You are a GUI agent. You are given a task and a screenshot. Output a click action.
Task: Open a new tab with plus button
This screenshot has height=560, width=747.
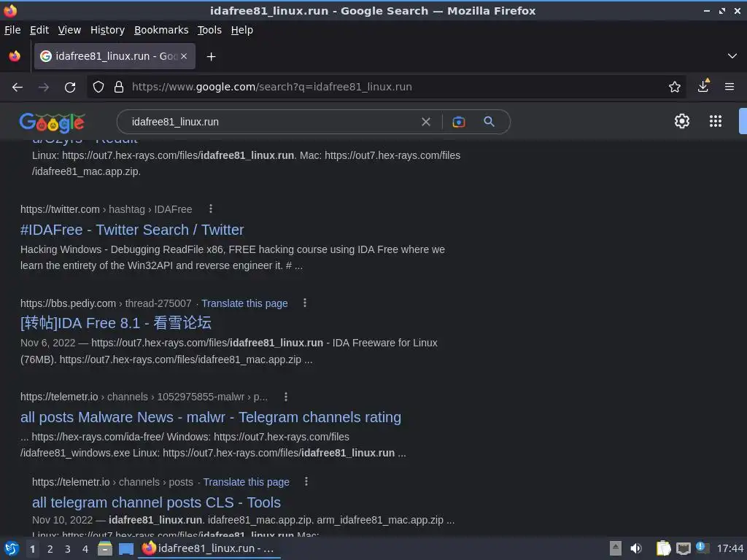(x=211, y=57)
